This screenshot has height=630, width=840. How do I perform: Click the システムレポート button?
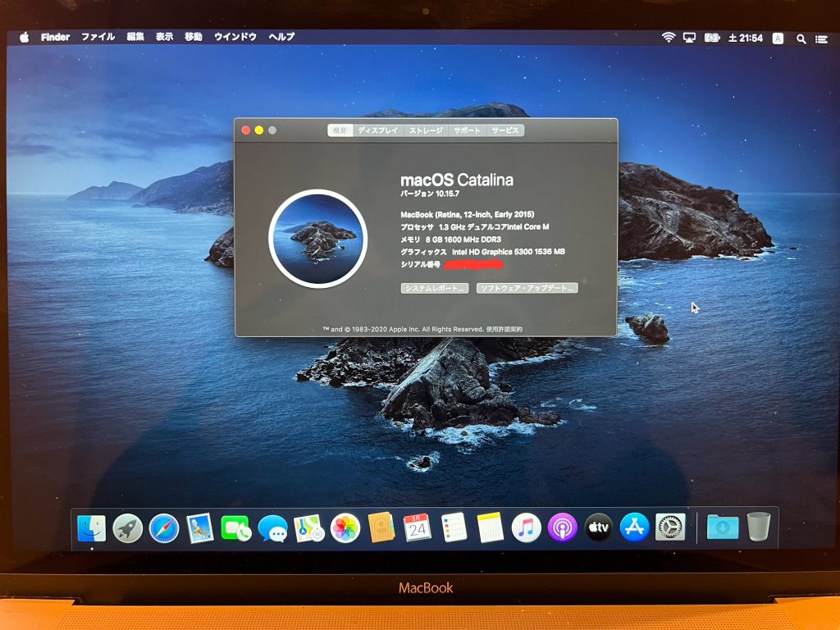coord(435,289)
